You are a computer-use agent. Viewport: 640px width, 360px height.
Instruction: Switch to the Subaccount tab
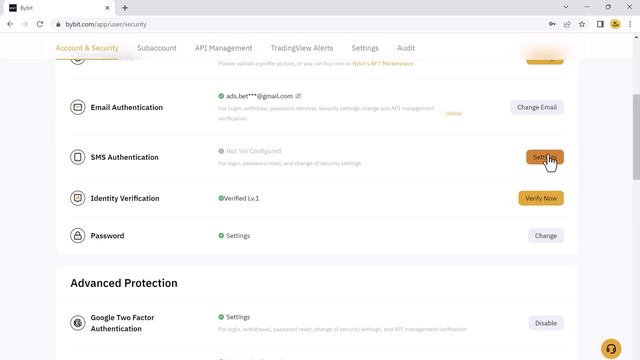(x=157, y=48)
